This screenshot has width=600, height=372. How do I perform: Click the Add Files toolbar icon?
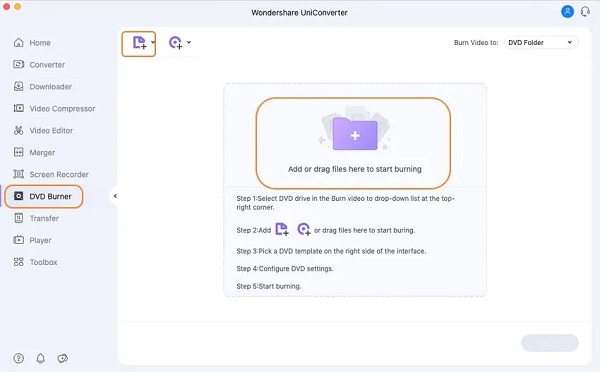[x=139, y=42]
